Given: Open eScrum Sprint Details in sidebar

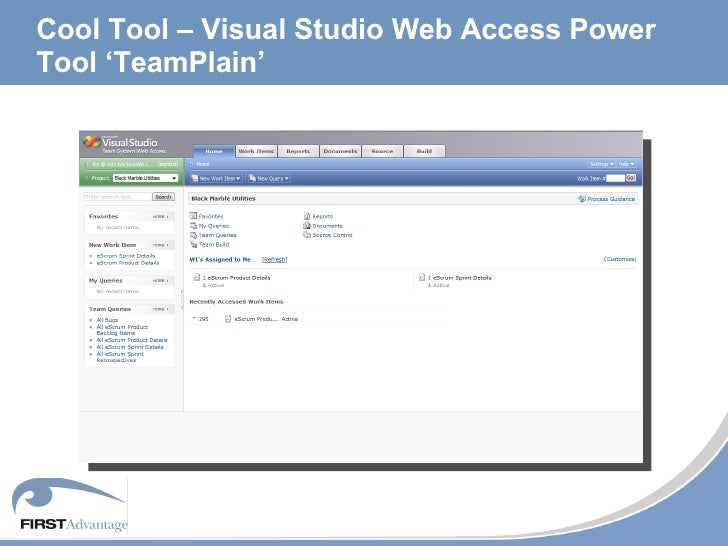Looking at the screenshot, I should [126, 256].
